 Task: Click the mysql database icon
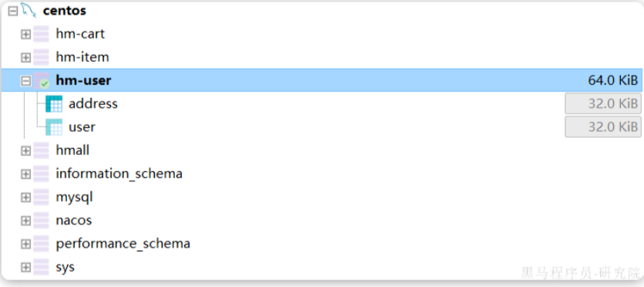(x=41, y=197)
